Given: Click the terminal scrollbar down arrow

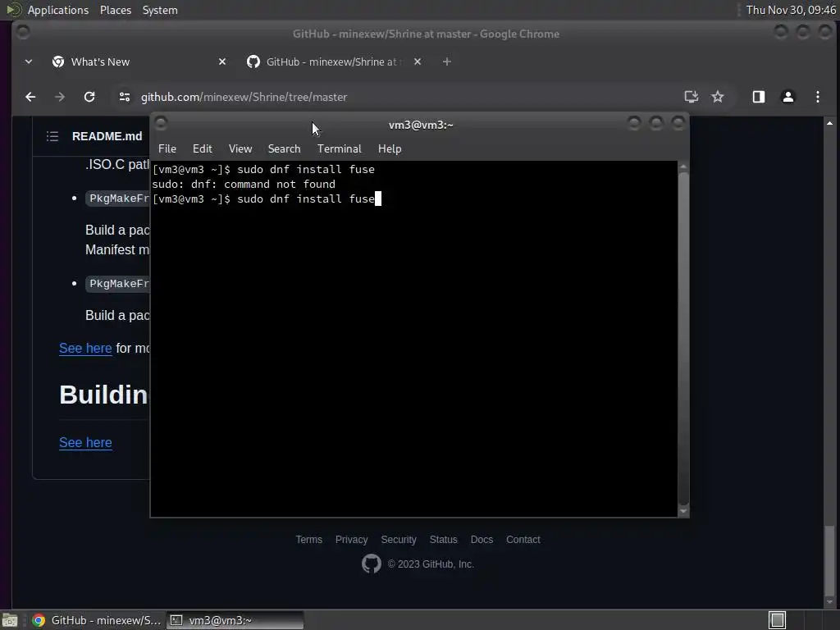Looking at the screenshot, I should tap(683, 511).
